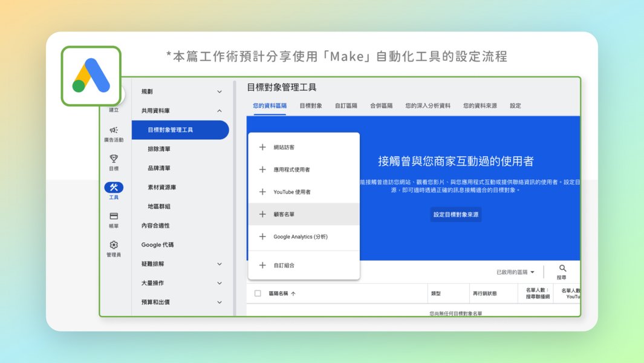The width and height of the screenshot is (644, 363).
Task: Expand the 大量操作 section
Action: coord(220,283)
